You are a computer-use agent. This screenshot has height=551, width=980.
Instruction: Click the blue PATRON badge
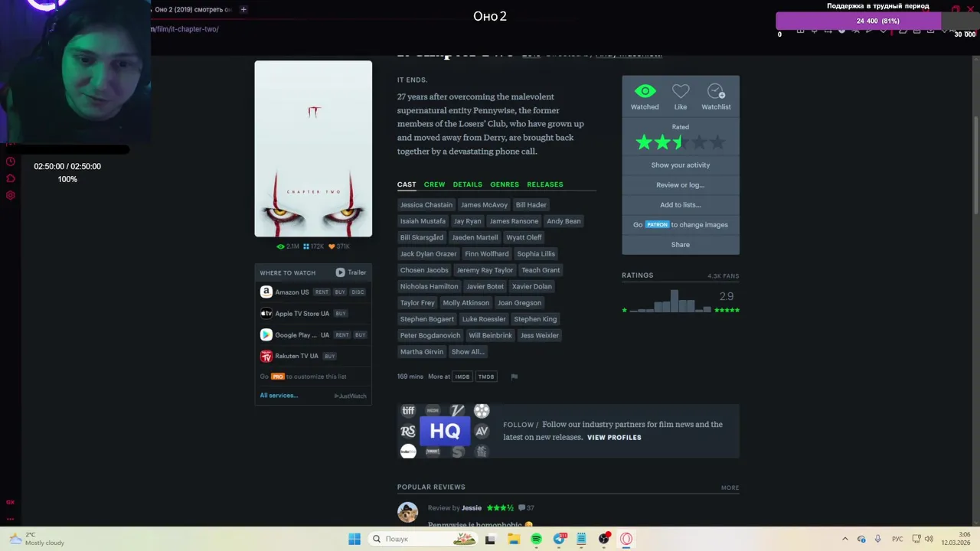click(657, 224)
